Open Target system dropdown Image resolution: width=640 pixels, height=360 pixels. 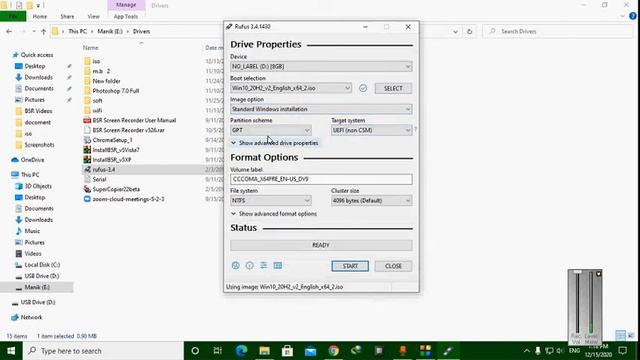(x=371, y=130)
